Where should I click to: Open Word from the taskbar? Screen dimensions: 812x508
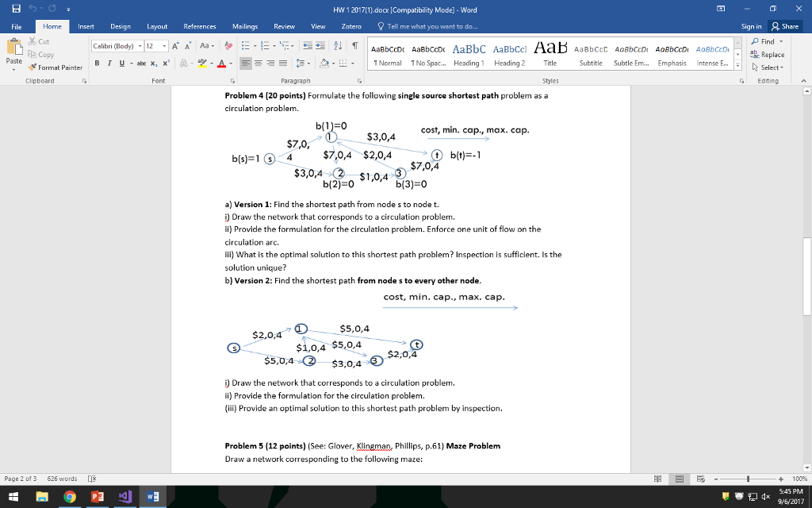tap(151, 496)
